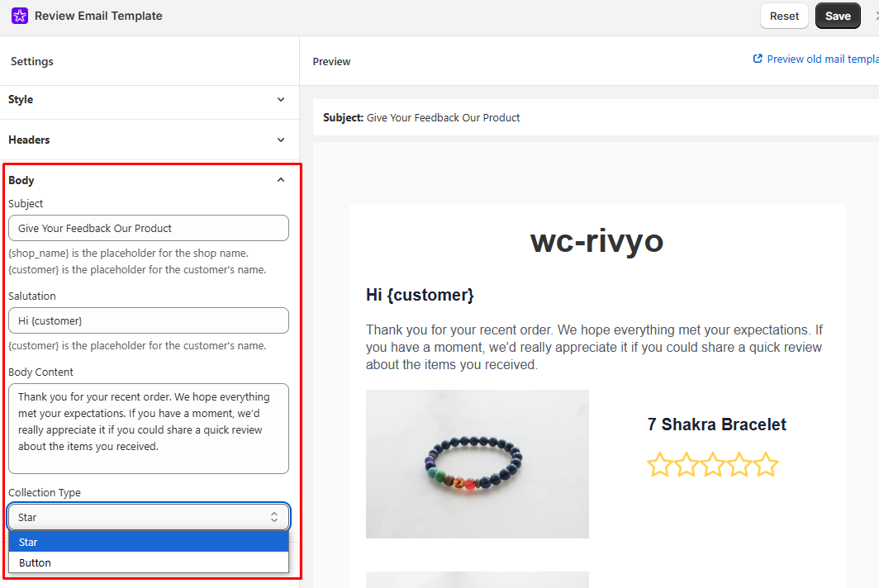Click the Salutation input field
This screenshot has height=588, width=879.
[149, 320]
